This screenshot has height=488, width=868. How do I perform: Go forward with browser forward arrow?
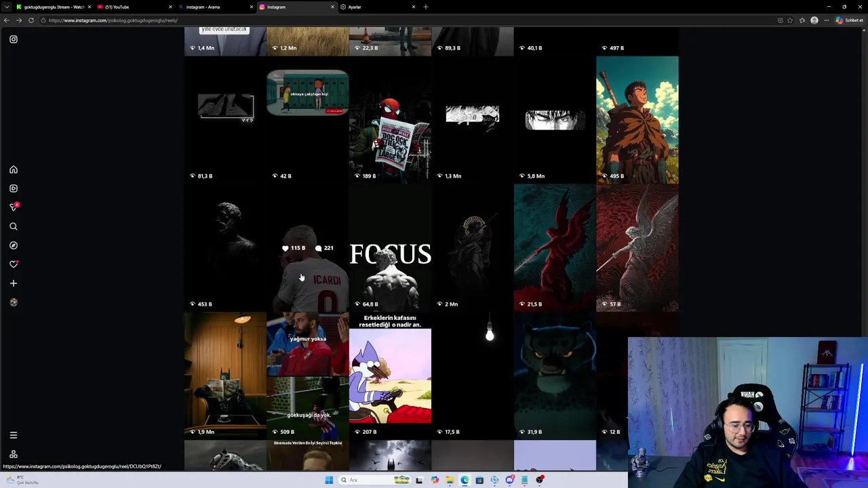pyautogui.click(x=18, y=20)
